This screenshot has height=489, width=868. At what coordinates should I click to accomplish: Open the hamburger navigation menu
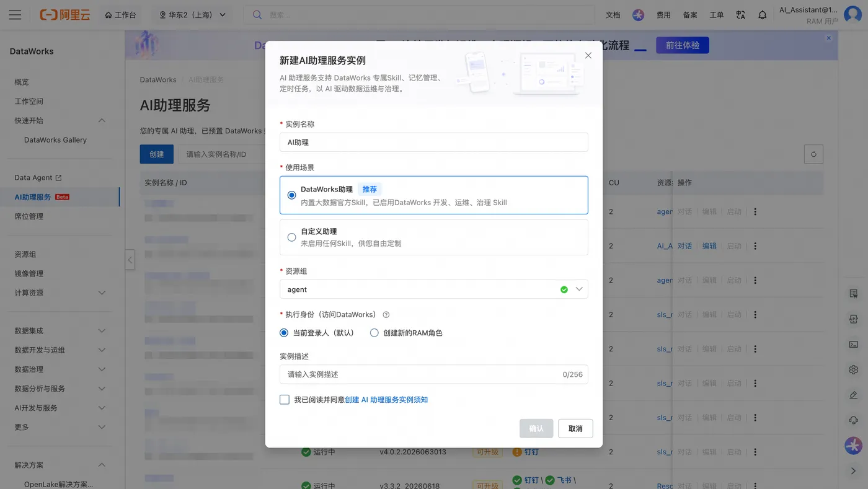pos(15,15)
